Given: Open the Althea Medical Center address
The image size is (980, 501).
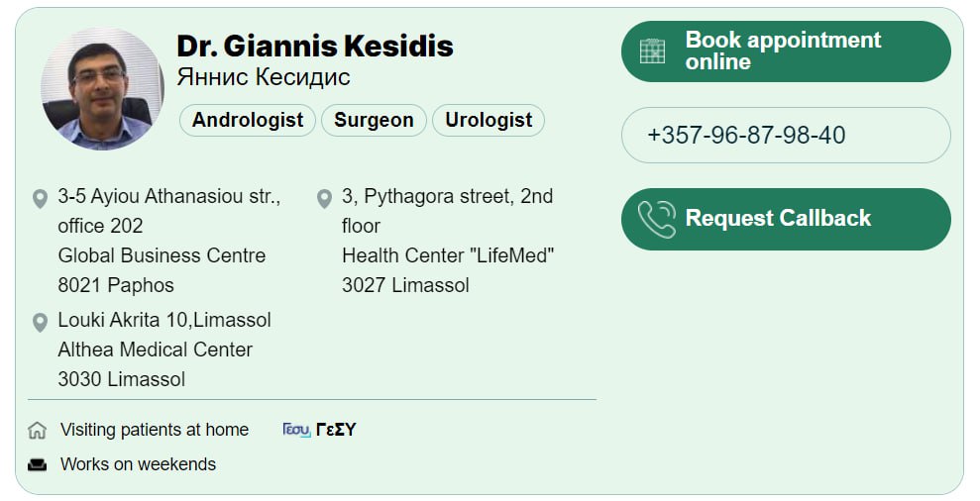Looking at the screenshot, I should (164, 350).
